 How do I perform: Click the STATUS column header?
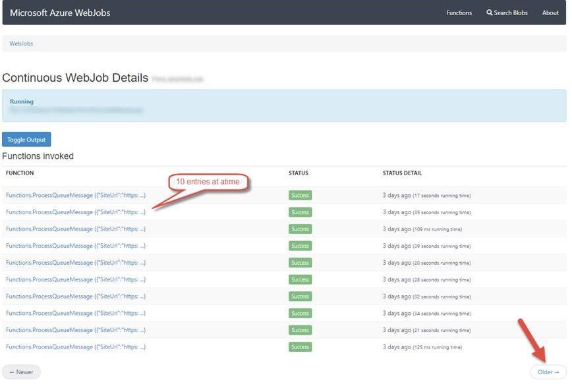click(299, 173)
